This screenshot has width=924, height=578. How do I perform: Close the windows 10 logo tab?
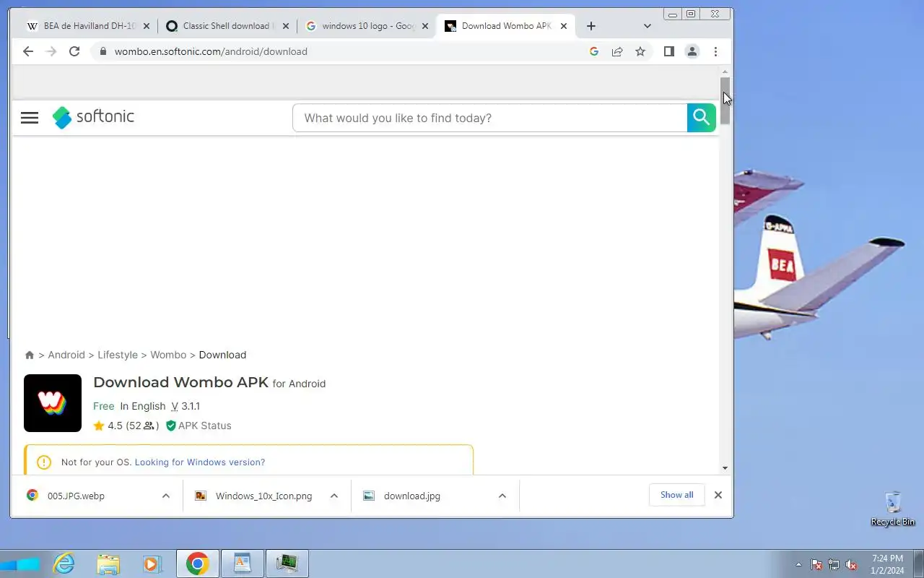coord(425,26)
